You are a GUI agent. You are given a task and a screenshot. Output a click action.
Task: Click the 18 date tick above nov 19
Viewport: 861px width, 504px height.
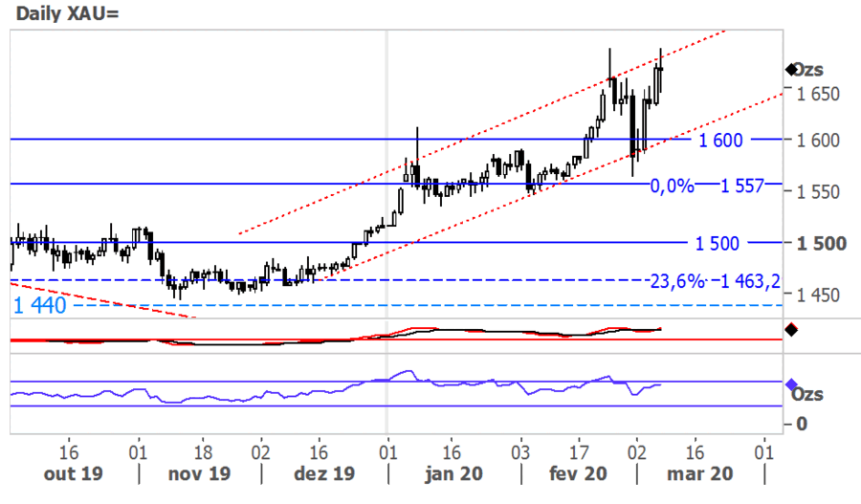203,452
